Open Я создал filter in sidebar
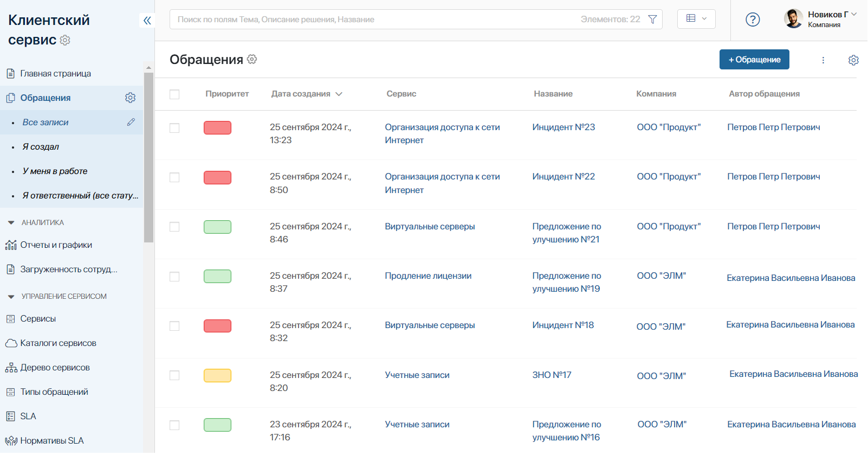 pos(41,147)
